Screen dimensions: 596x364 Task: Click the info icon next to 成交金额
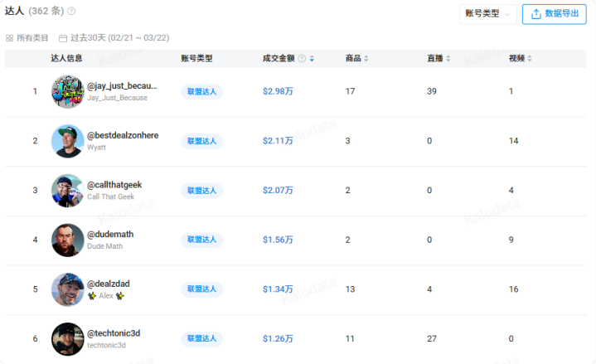coord(302,59)
